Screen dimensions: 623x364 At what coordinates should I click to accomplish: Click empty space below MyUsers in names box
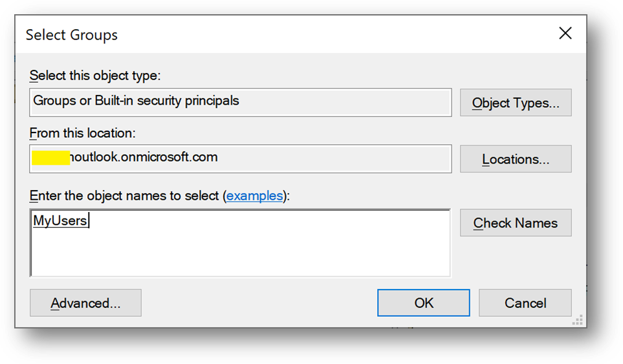click(x=241, y=254)
